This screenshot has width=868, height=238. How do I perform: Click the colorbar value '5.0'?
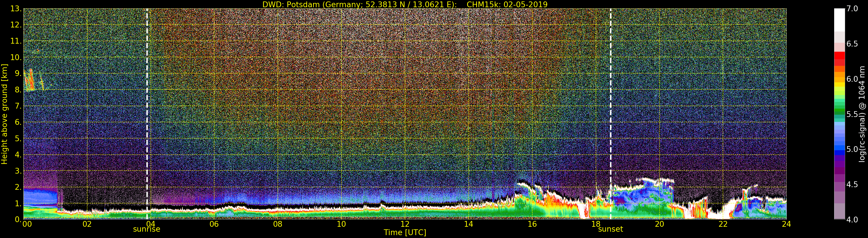pyautogui.click(x=852, y=149)
